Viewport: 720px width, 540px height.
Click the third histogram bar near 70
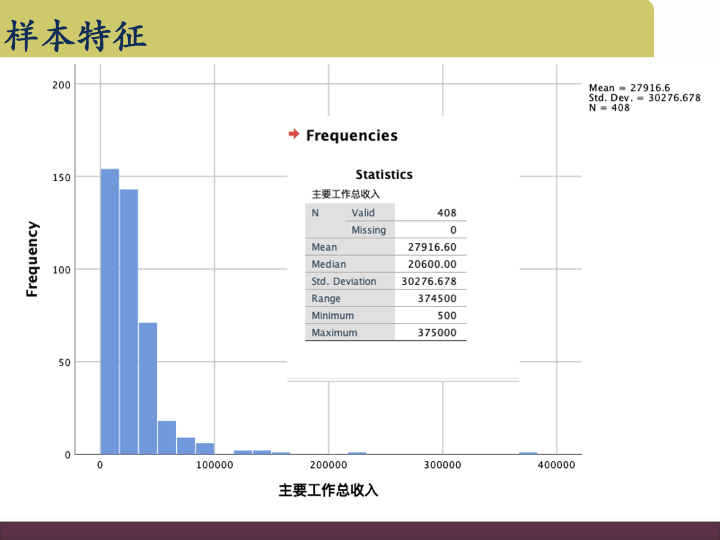147,388
